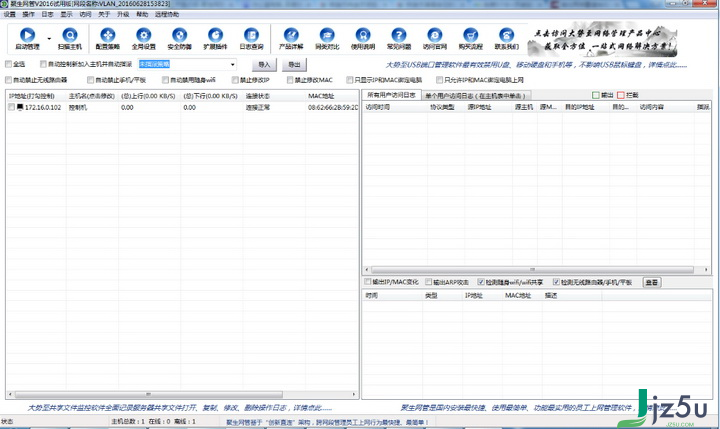Image resolution: width=720 pixels, height=429 pixels.
Task: Click the 启动管理 play icon
Action: click(28, 35)
